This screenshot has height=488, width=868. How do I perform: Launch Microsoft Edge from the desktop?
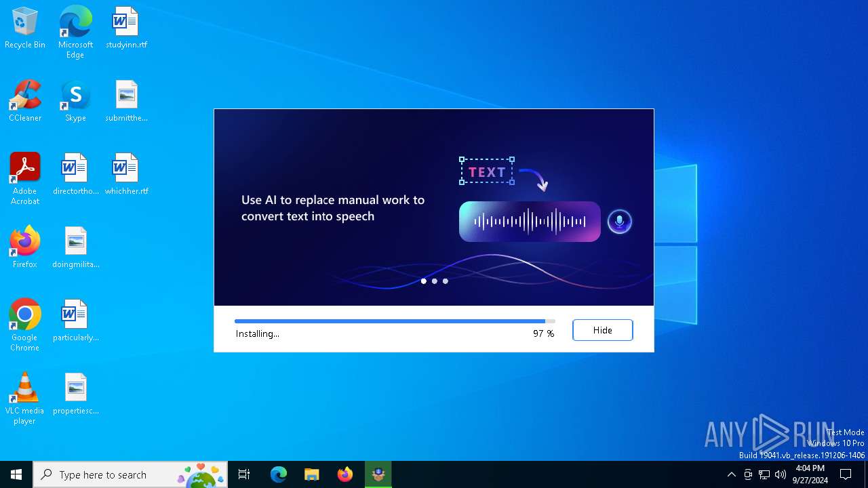(75, 32)
